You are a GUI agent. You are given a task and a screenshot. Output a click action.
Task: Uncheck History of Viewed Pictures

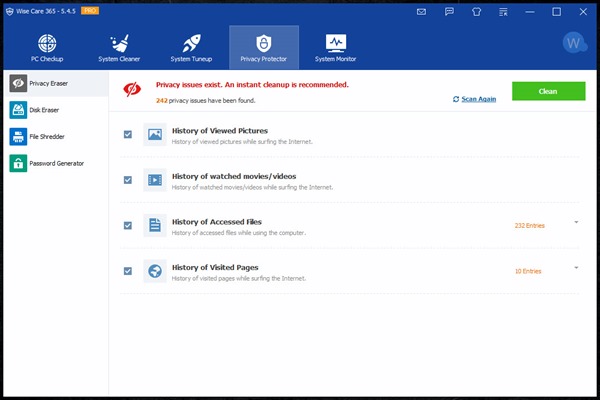tap(128, 134)
